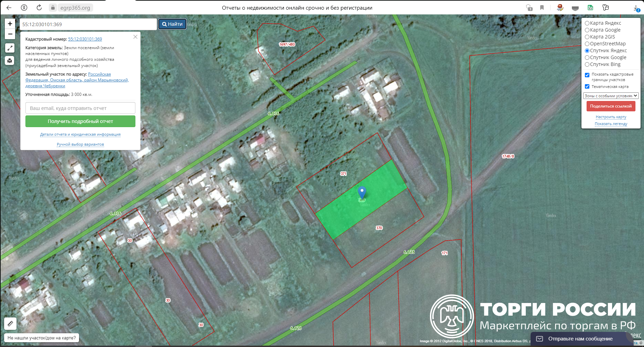Open Зоны с особыми условиями dropdown
The height and width of the screenshot is (347, 644).
(x=611, y=96)
